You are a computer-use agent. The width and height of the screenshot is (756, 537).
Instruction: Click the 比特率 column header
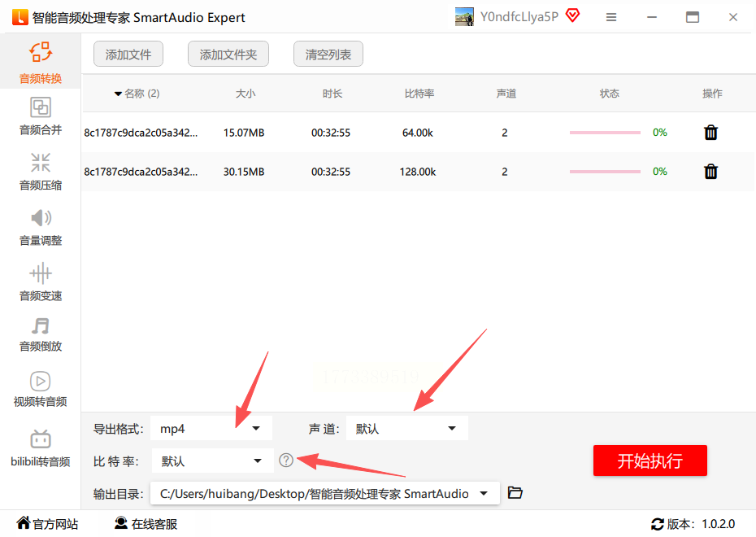coord(419,94)
